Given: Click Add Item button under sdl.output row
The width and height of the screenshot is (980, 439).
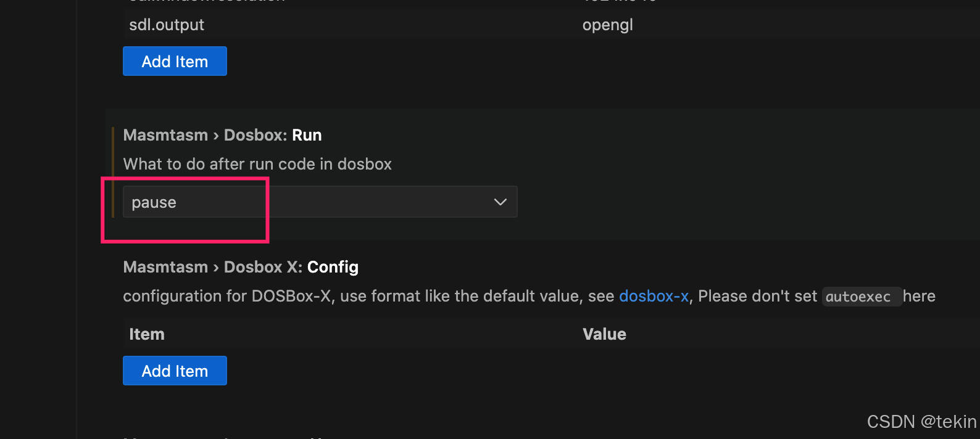Looking at the screenshot, I should tap(175, 61).
